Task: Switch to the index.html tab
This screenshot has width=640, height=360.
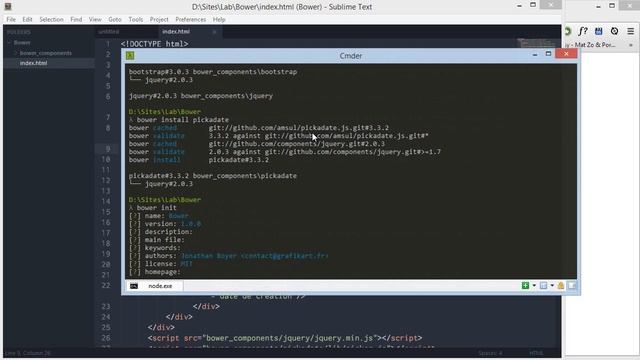Action: pos(176,31)
